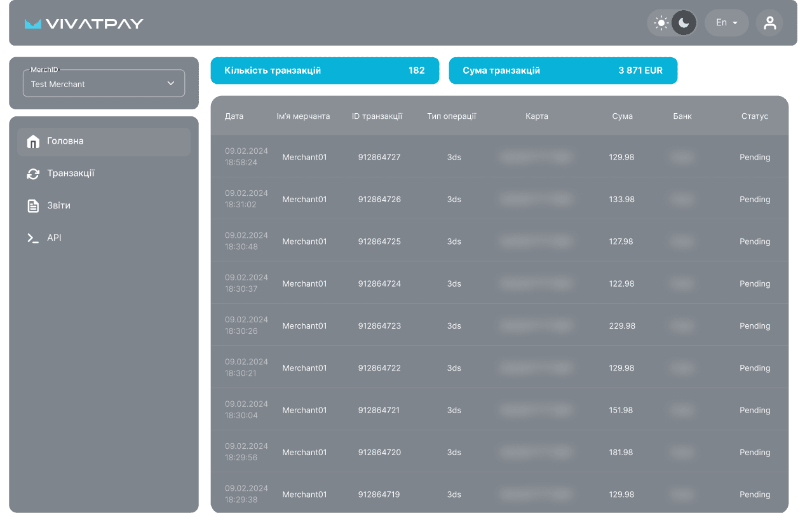The height and width of the screenshot is (513, 812).
Task: Open the En language dropdown
Action: [x=726, y=23]
